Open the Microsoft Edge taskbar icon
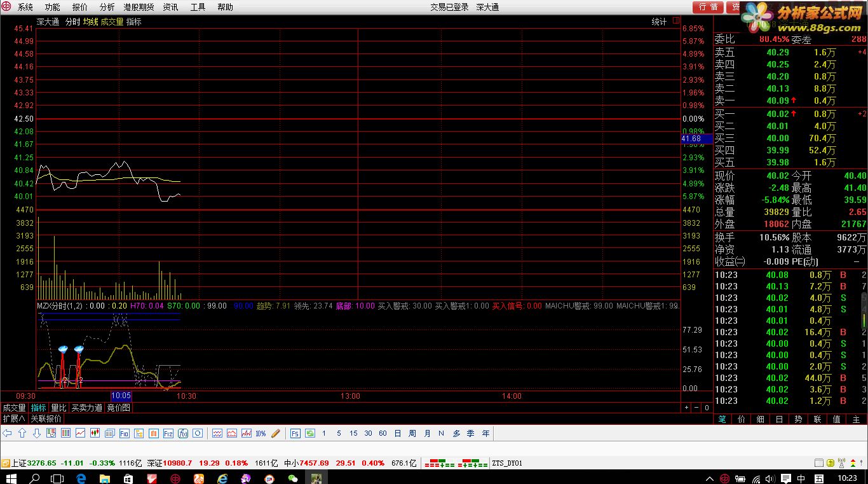 click(x=81, y=478)
